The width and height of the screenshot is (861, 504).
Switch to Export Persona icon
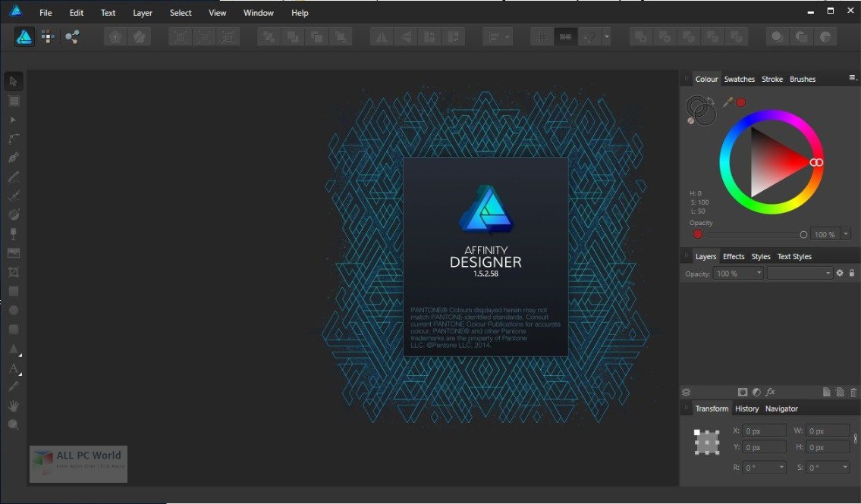click(72, 36)
